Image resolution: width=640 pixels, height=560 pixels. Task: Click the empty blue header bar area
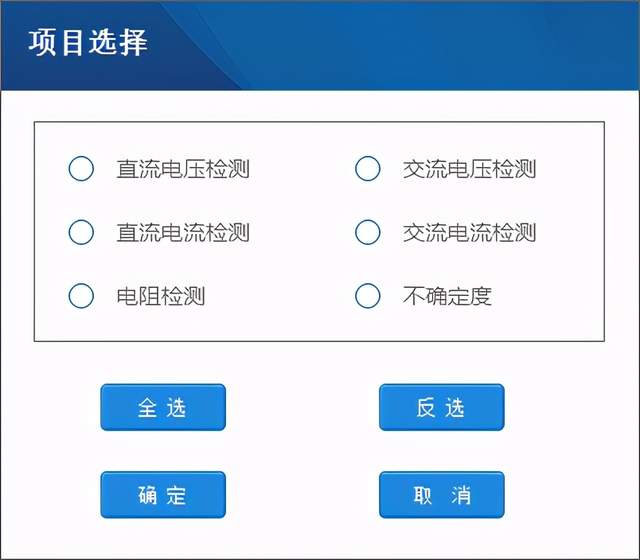pos(420,44)
